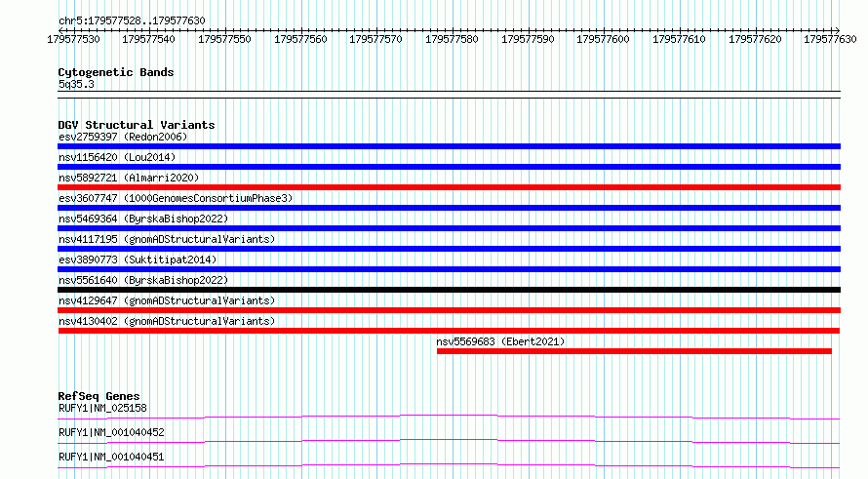Click the DGV Structural Variants track title

coord(137,125)
